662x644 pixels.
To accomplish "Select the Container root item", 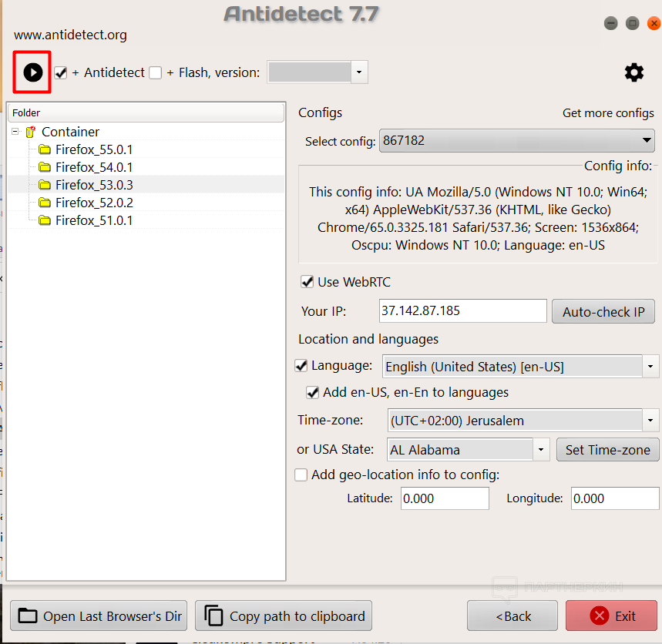I will click(x=70, y=132).
